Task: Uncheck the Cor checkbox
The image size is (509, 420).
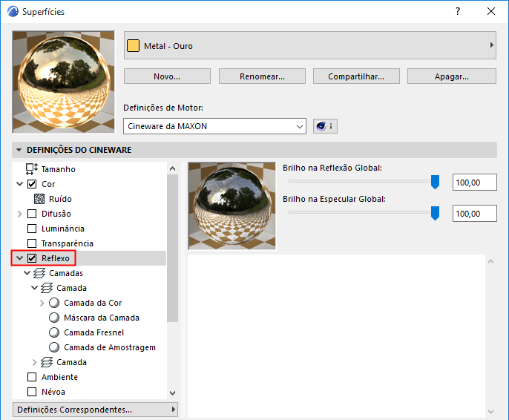Action: pyautogui.click(x=32, y=184)
